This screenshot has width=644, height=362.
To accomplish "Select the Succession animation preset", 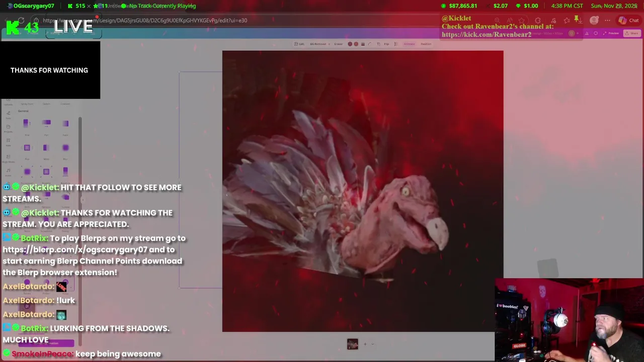I will 27,171.
